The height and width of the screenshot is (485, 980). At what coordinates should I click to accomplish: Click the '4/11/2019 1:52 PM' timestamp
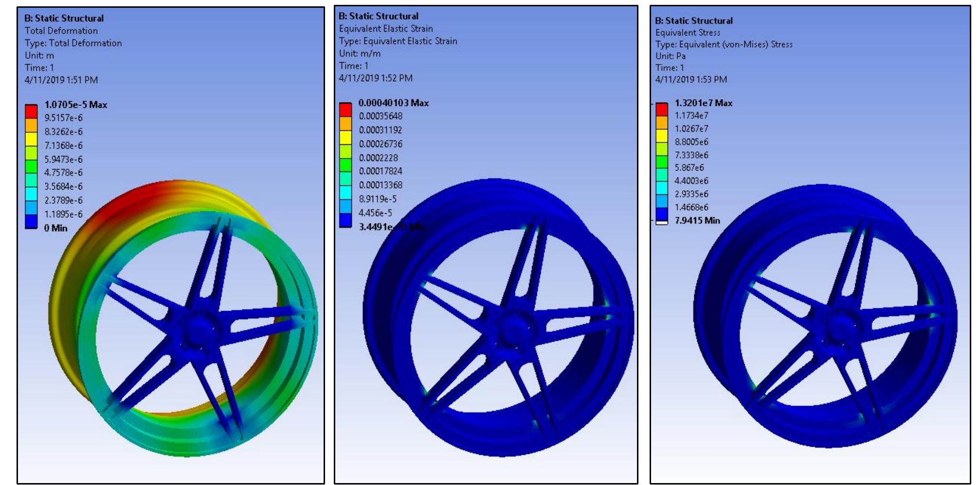(x=376, y=78)
